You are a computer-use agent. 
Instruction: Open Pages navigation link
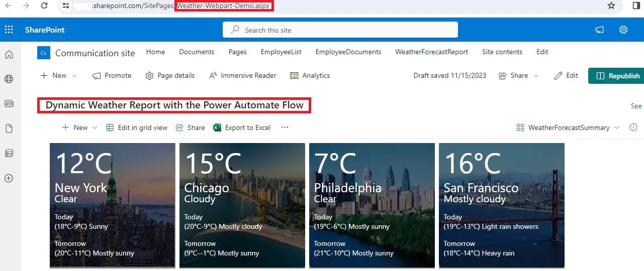pos(237,52)
